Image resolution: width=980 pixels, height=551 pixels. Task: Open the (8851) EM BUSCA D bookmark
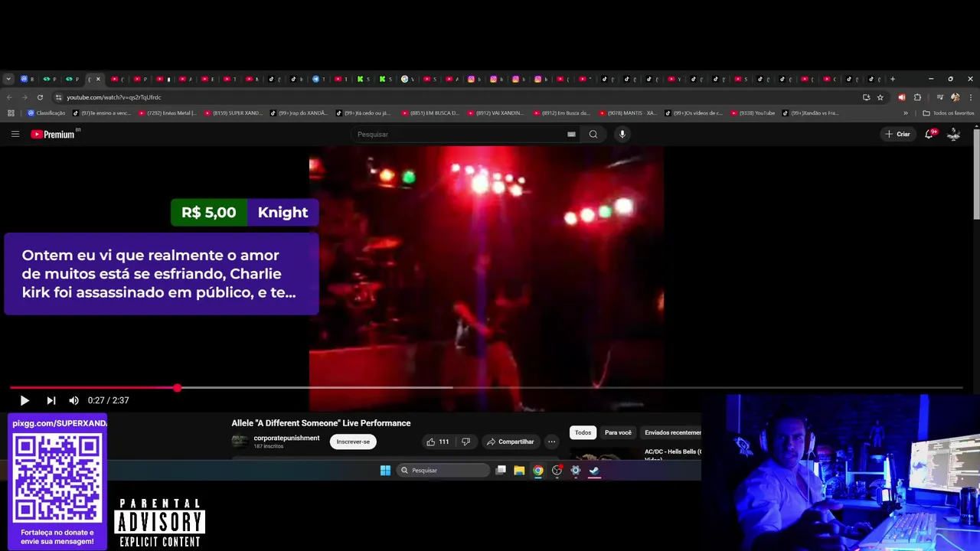coord(430,113)
